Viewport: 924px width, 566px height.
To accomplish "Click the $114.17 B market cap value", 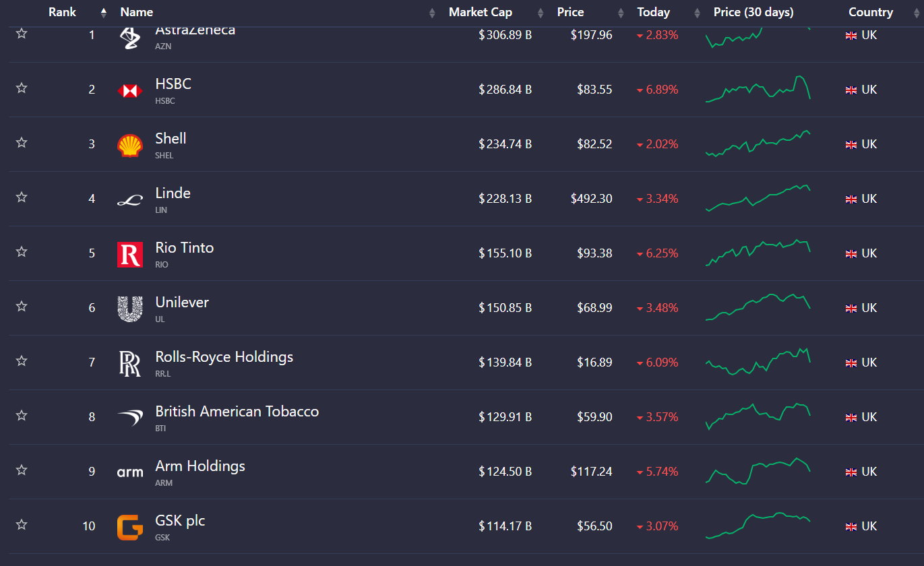I will [505, 526].
